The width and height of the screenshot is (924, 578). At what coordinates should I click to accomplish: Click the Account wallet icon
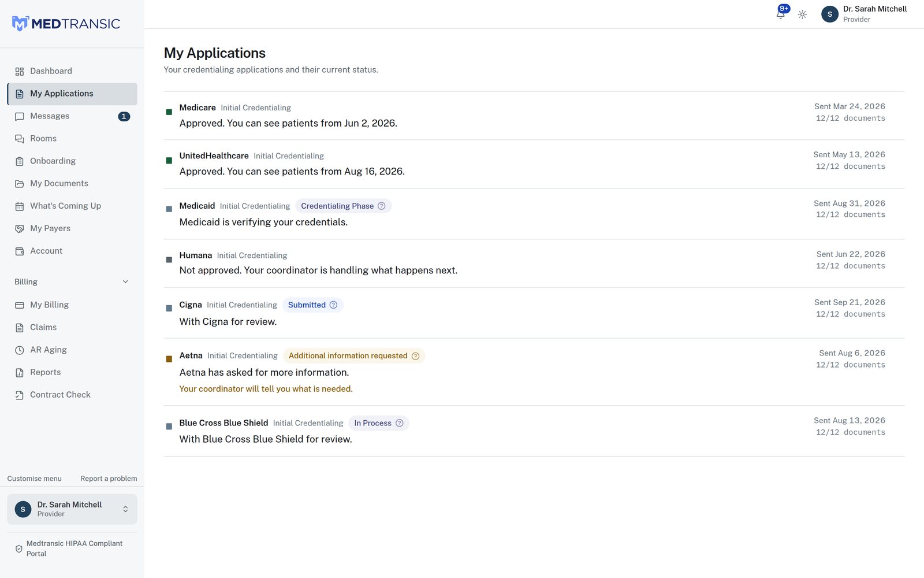coord(20,251)
